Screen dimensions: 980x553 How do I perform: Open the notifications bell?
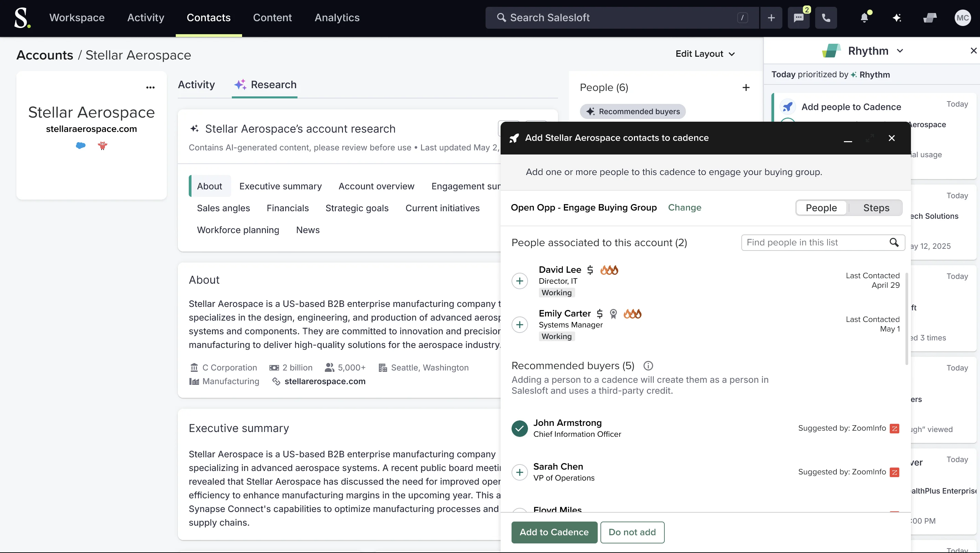(x=864, y=18)
